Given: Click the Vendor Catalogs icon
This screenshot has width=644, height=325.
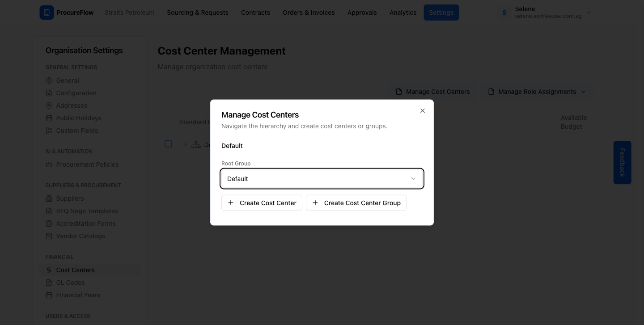Looking at the screenshot, I should (49, 236).
